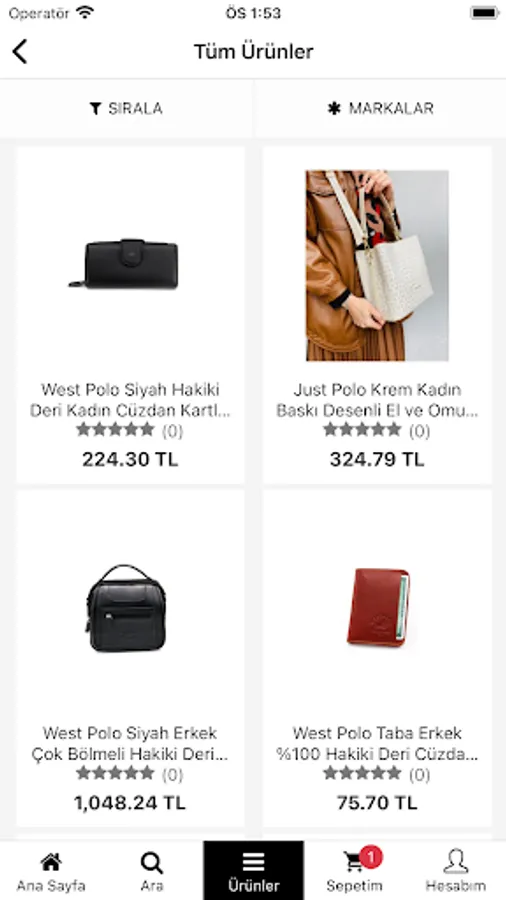Open the black men's multi-compartment bag image

tap(126, 608)
